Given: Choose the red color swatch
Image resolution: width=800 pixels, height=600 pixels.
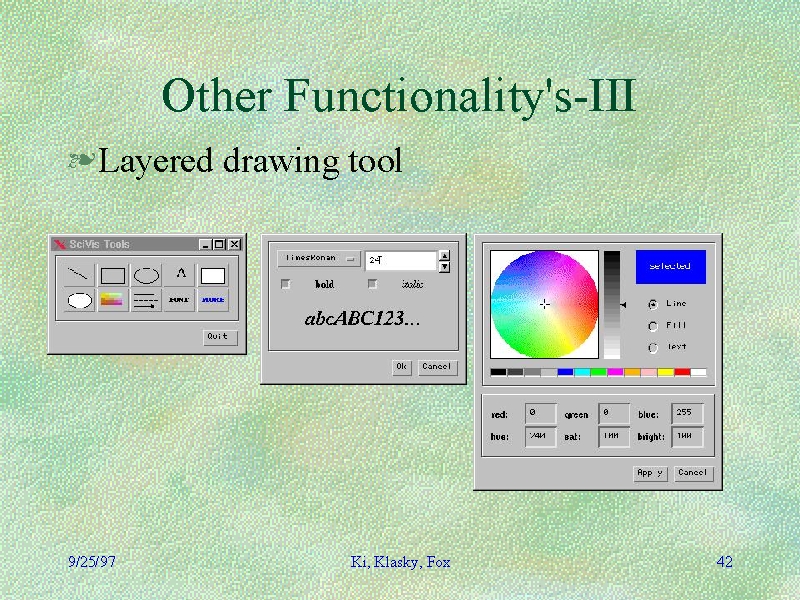Looking at the screenshot, I should tap(682, 372).
